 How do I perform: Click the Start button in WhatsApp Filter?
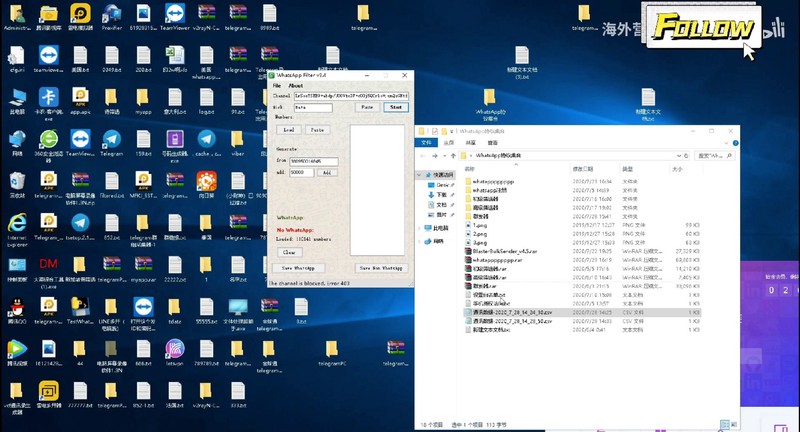[396, 107]
